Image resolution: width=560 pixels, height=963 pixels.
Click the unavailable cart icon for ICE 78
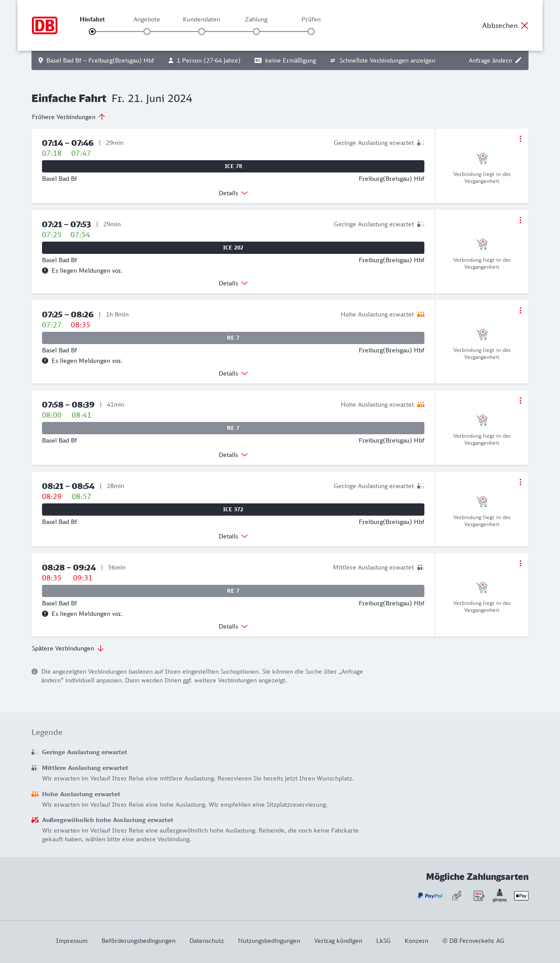coord(482,158)
